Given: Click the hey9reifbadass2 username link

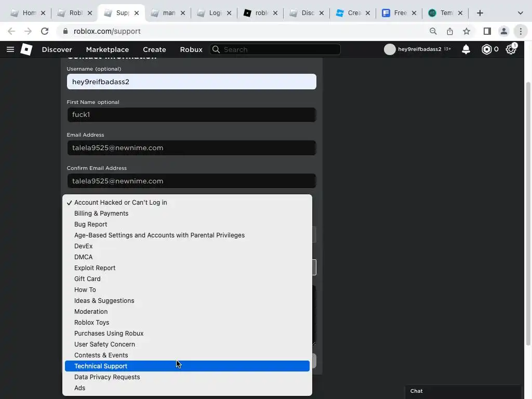Looking at the screenshot, I should (420, 49).
